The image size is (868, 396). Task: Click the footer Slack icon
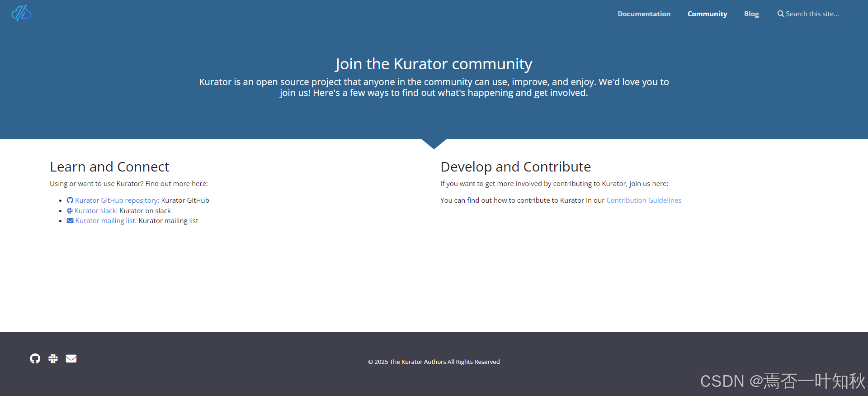coord(53,358)
